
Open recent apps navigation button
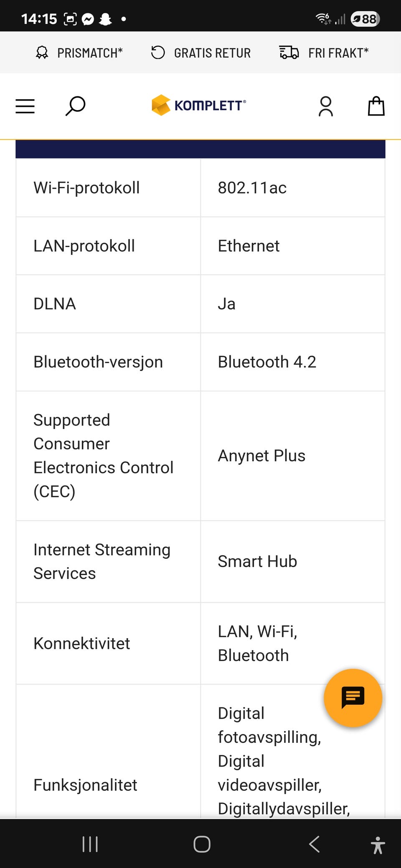tap(90, 844)
